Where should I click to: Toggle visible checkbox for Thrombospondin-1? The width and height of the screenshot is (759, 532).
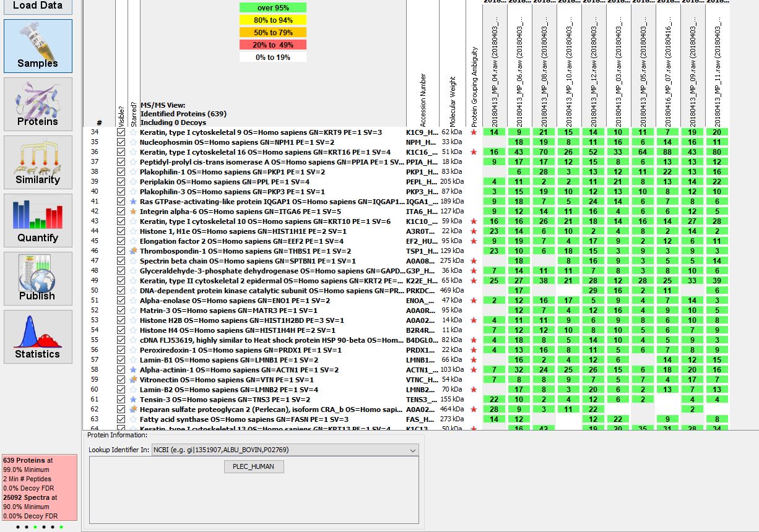tap(121, 251)
